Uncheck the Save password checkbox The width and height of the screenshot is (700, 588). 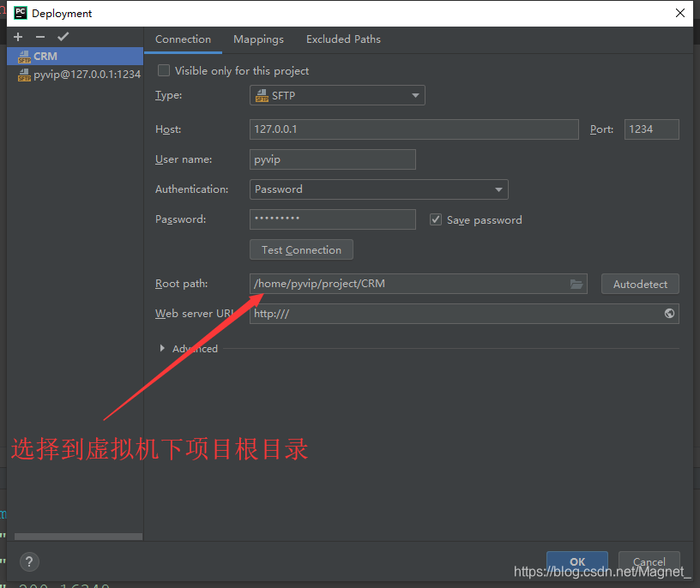pos(436,219)
